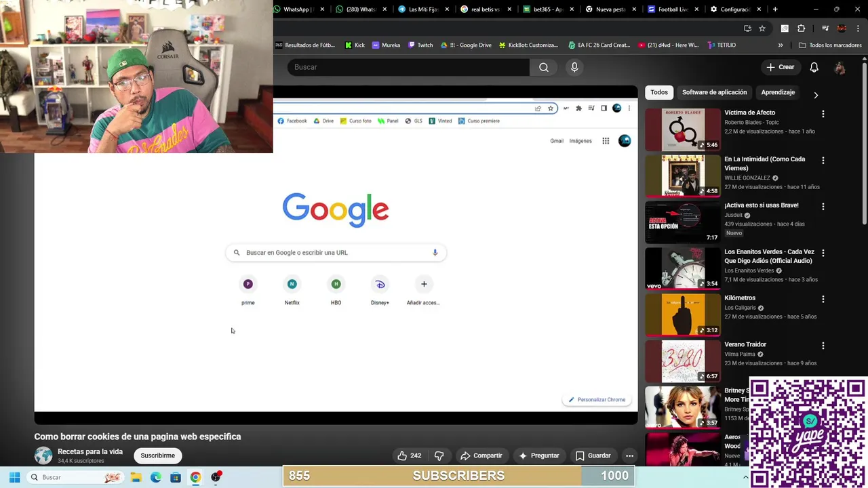Switch to the real betis tab

pyautogui.click(x=485, y=9)
